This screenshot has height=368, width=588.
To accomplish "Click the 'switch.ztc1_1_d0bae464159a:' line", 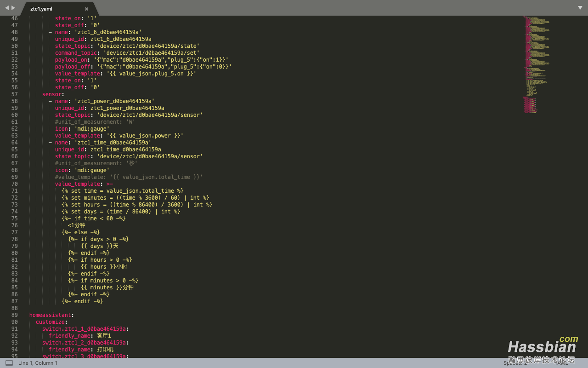I will pyautogui.click(x=85, y=329).
